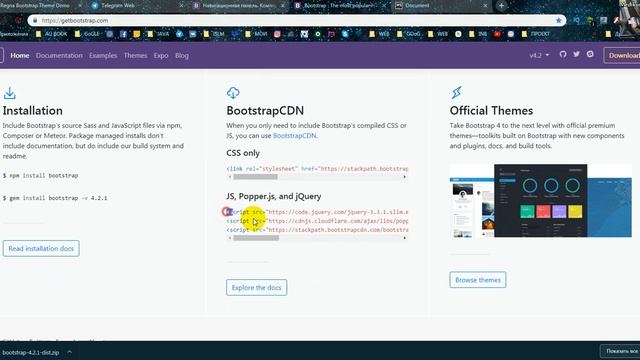The width and height of the screenshot is (640, 360).
Task: Click the jquery-3.3.1.slim script line
Action: click(x=317, y=212)
